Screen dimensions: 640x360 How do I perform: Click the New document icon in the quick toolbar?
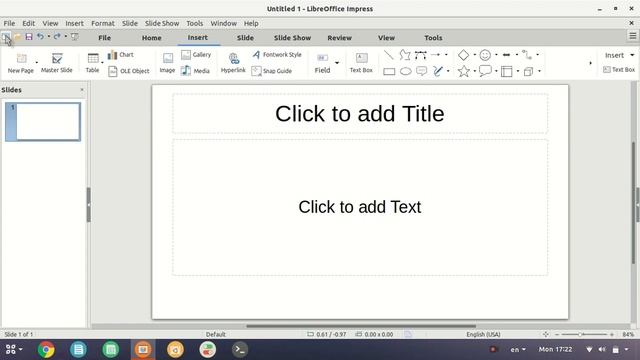pos(6,37)
